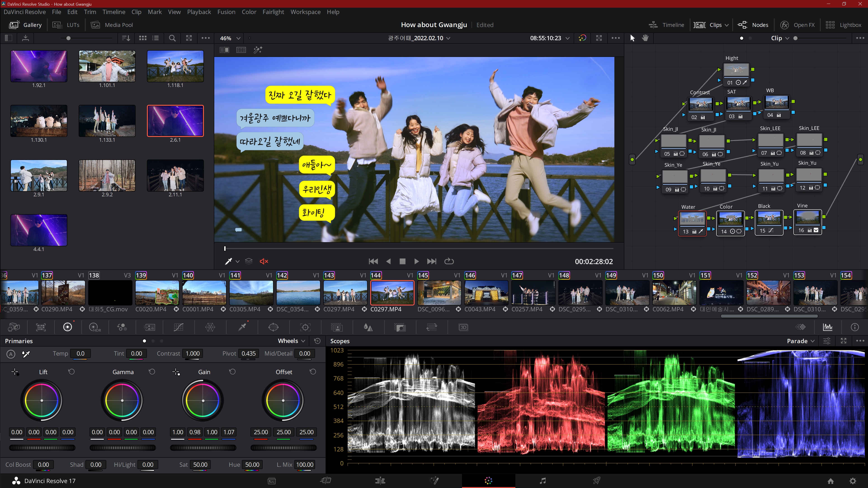Switch to the Edit page icon
The width and height of the screenshot is (868, 488).
380,481
